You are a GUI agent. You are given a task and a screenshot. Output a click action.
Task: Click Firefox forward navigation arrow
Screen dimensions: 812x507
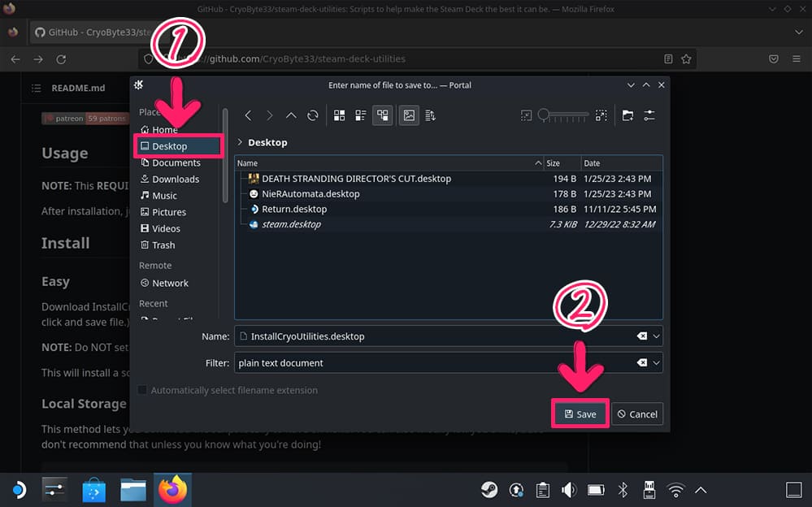[x=38, y=59]
